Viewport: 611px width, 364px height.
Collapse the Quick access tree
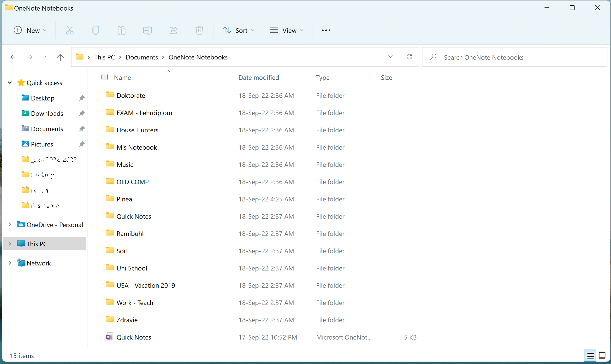pos(10,83)
